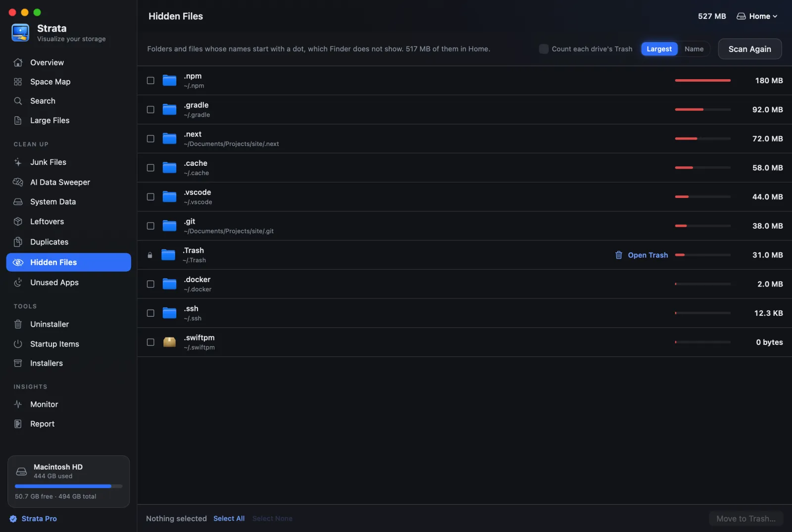This screenshot has width=792, height=532.
Task: Check the .npm folder checkbox
Action: 150,81
